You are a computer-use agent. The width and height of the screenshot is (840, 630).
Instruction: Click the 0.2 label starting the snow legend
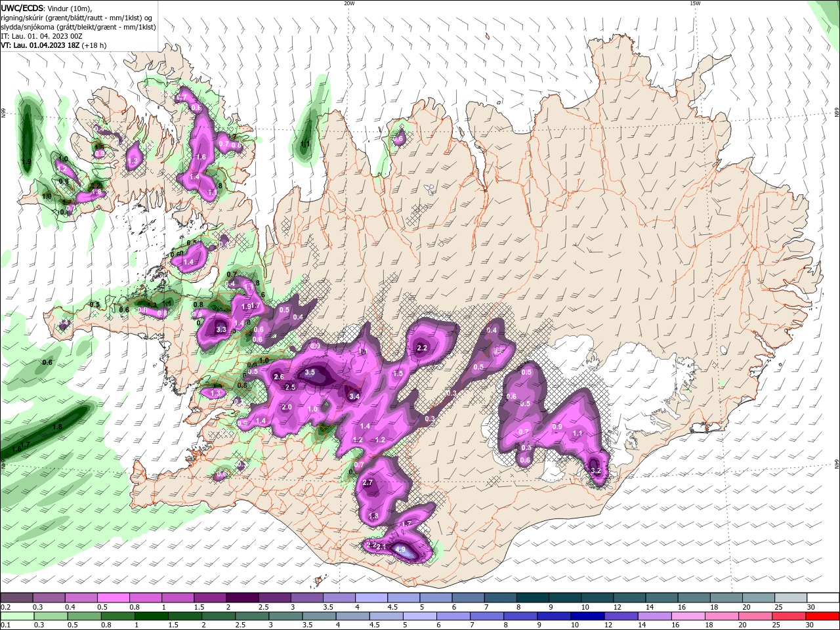click(x=5, y=607)
